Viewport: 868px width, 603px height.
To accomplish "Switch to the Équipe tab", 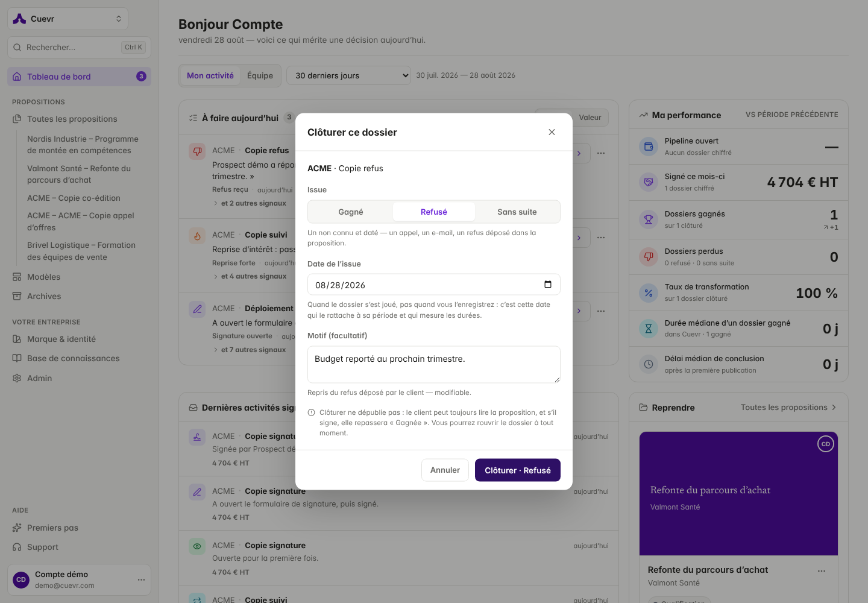I will point(260,75).
